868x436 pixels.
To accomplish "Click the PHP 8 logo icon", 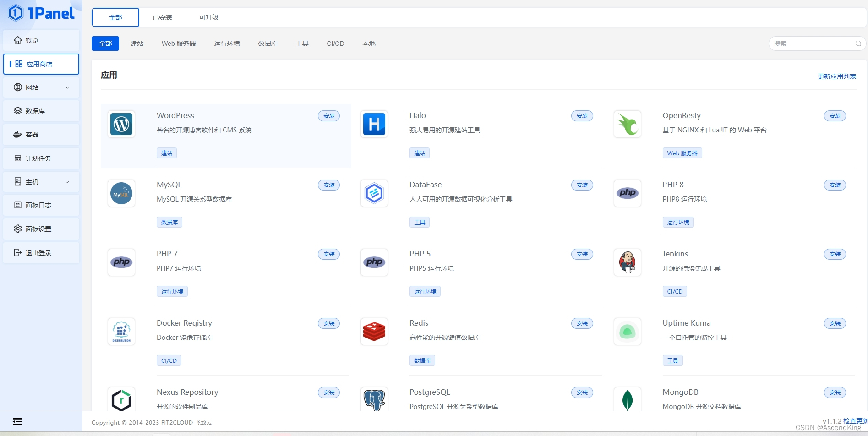I will click(628, 193).
